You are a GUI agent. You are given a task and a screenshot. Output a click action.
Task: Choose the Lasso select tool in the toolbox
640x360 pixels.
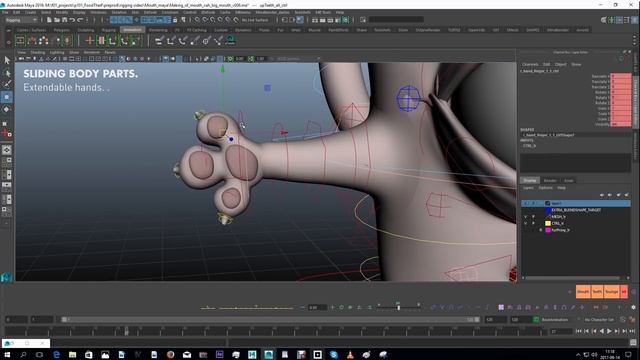point(7,73)
